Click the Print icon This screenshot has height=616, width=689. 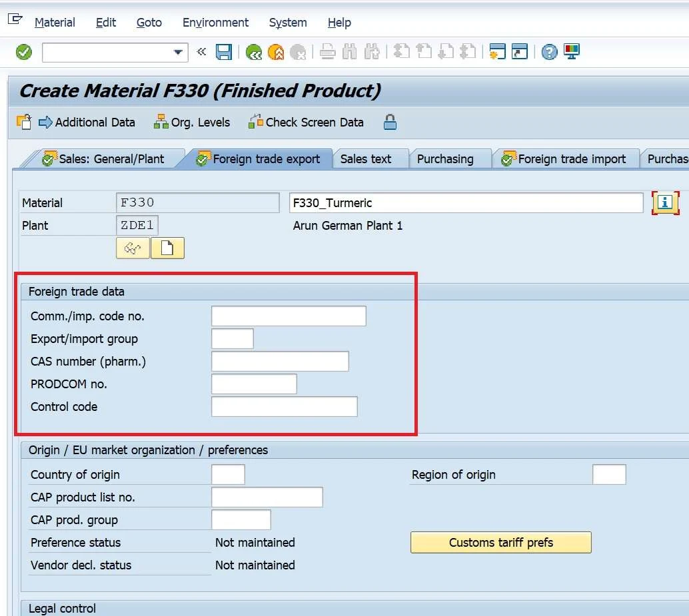[327, 52]
